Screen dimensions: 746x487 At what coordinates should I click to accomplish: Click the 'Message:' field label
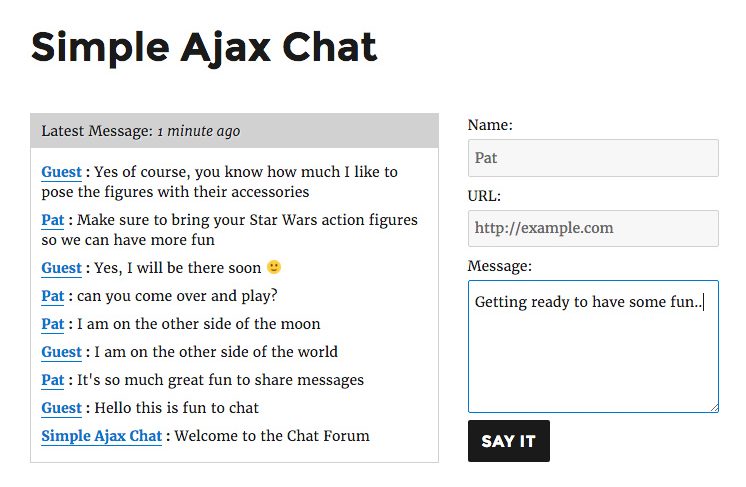point(500,266)
